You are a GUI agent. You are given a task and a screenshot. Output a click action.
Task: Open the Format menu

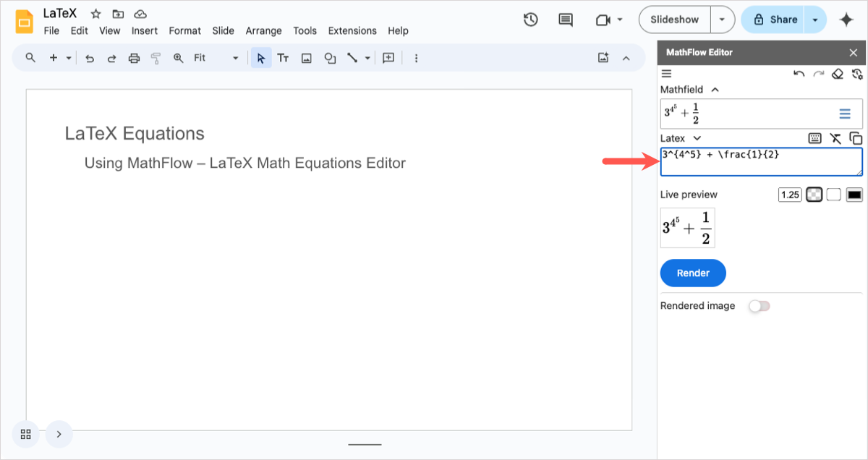[x=185, y=31]
